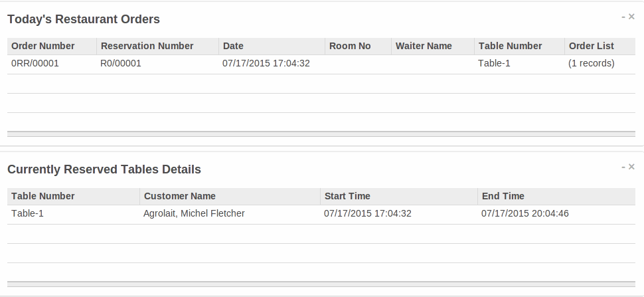644x297 pixels.
Task: Click the Date column header
Action: [x=233, y=46]
